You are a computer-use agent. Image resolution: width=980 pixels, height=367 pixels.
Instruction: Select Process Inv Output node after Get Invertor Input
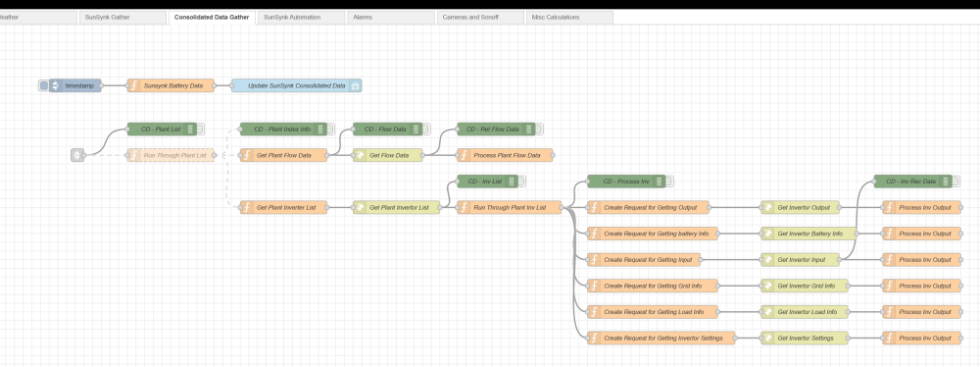coord(921,259)
